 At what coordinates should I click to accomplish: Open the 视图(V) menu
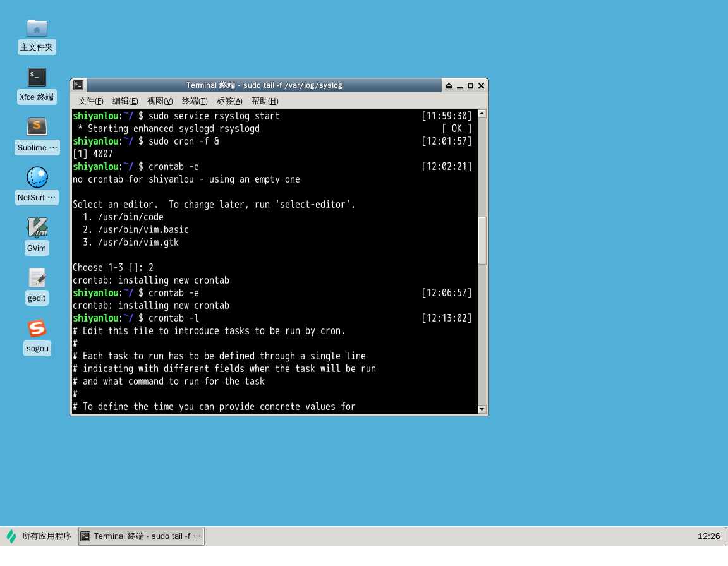pyautogui.click(x=159, y=101)
